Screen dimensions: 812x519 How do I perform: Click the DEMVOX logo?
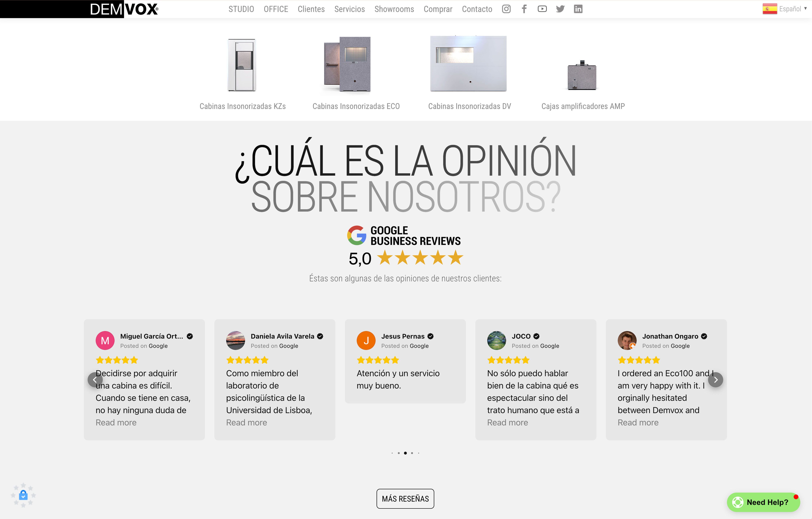click(x=124, y=9)
